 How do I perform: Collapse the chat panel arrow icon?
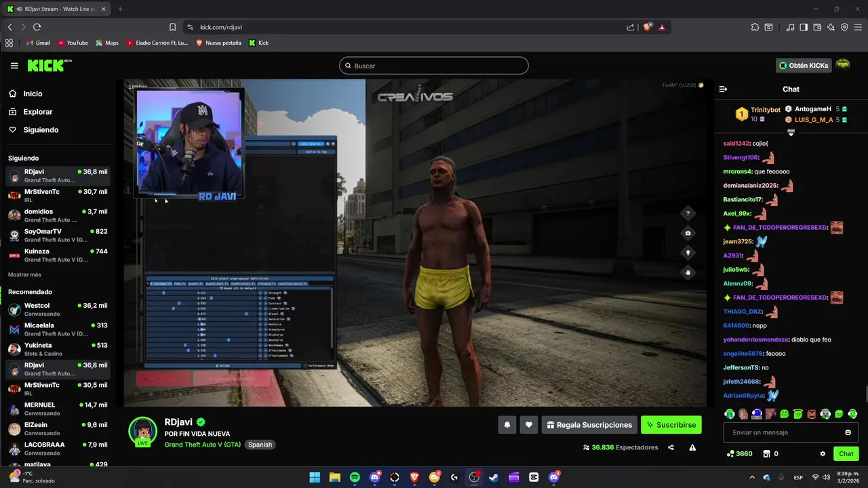pos(723,89)
